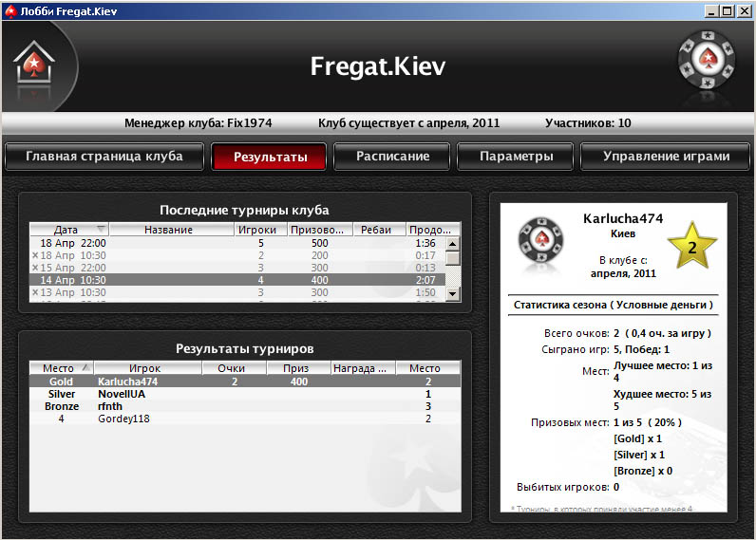Open the Результаты tab
The height and width of the screenshot is (540, 756).
(x=270, y=157)
